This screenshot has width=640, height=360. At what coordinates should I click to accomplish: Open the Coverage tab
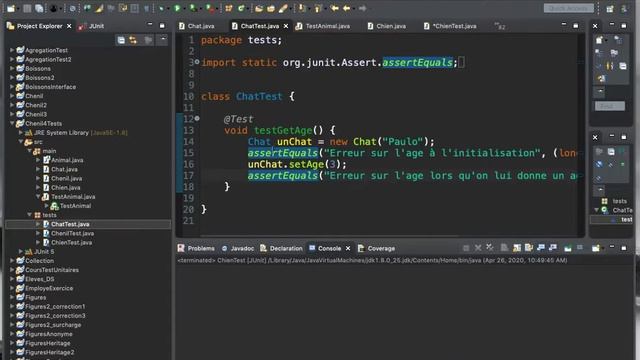click(376, 248)
